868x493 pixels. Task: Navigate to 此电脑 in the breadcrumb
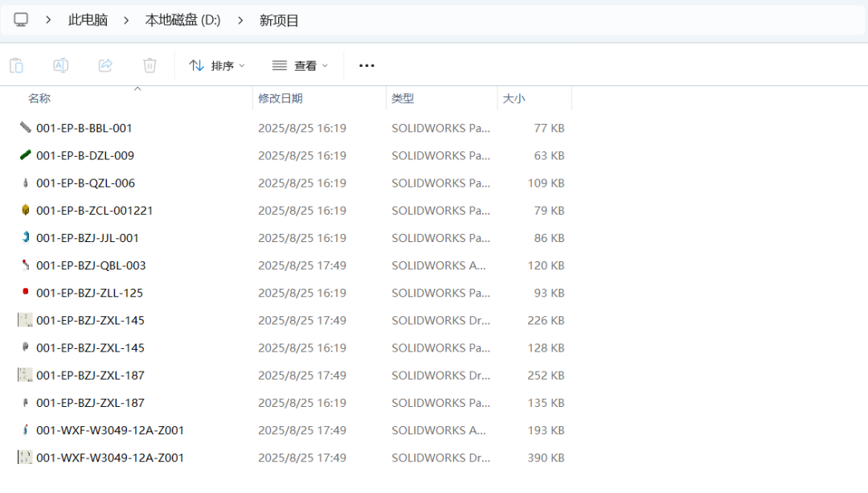(88, 20)
